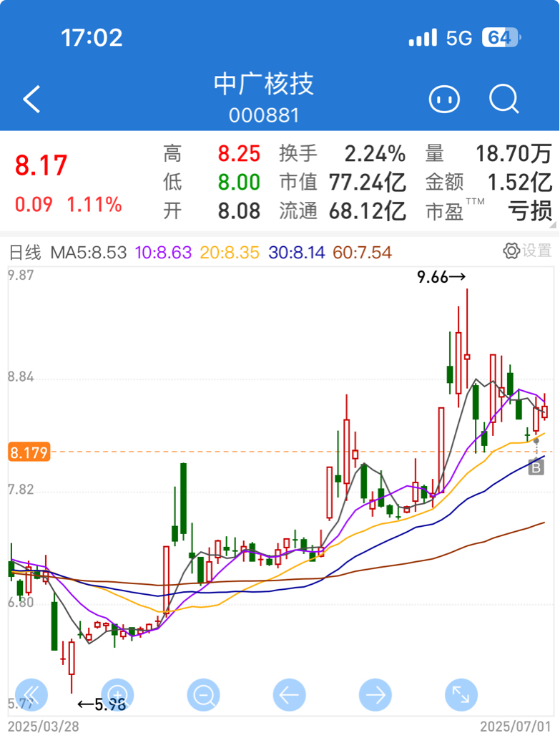Open the assistant face icon
The height and width of the screenshot is (733, 560).
pos(444,99)
